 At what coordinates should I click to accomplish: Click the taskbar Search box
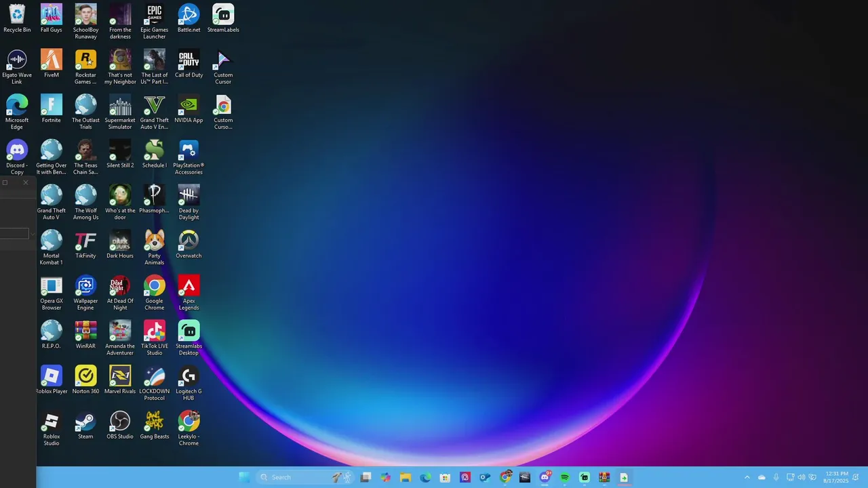click(x=305, y=477)
